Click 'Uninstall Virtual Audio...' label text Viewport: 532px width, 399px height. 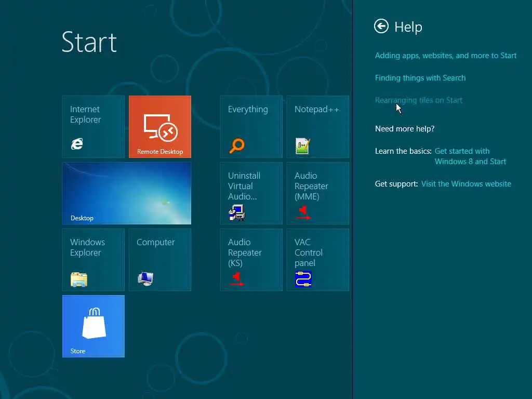point(244,186)
